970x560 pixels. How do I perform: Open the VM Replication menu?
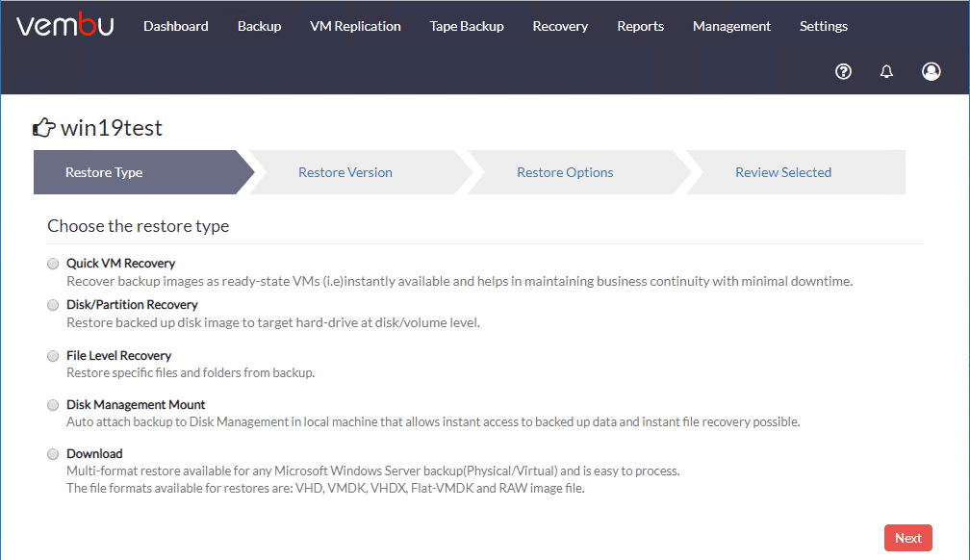click(x=355, y=26)
